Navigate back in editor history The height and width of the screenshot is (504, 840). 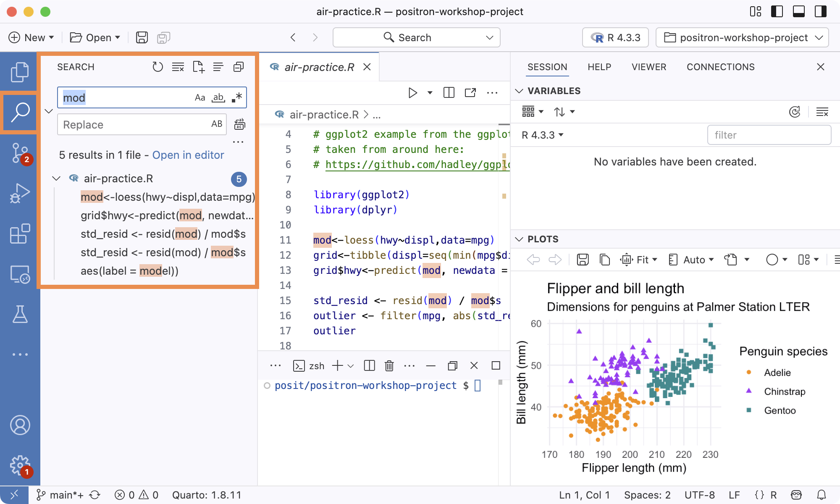pos(293,37)
